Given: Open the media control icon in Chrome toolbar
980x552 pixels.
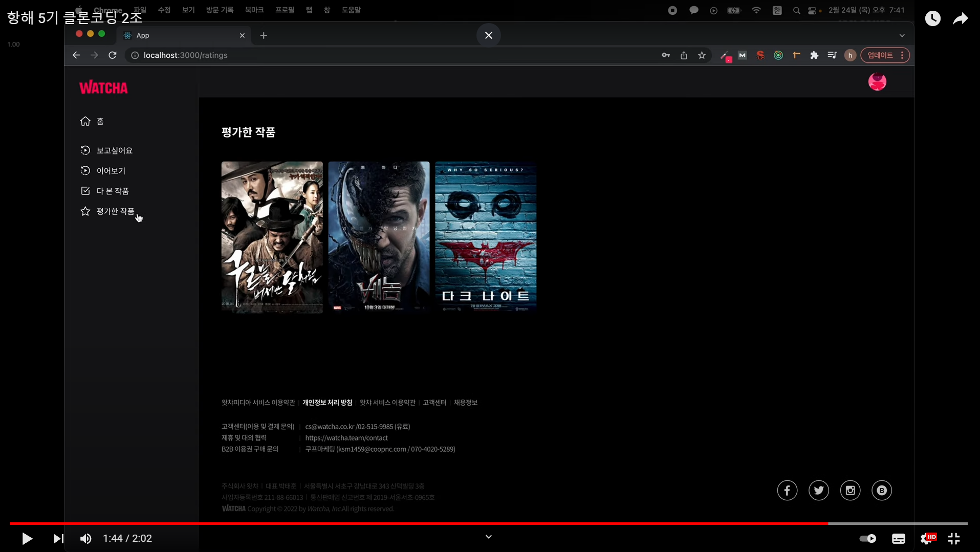Looking at the screenshot, I should (832, 55).
